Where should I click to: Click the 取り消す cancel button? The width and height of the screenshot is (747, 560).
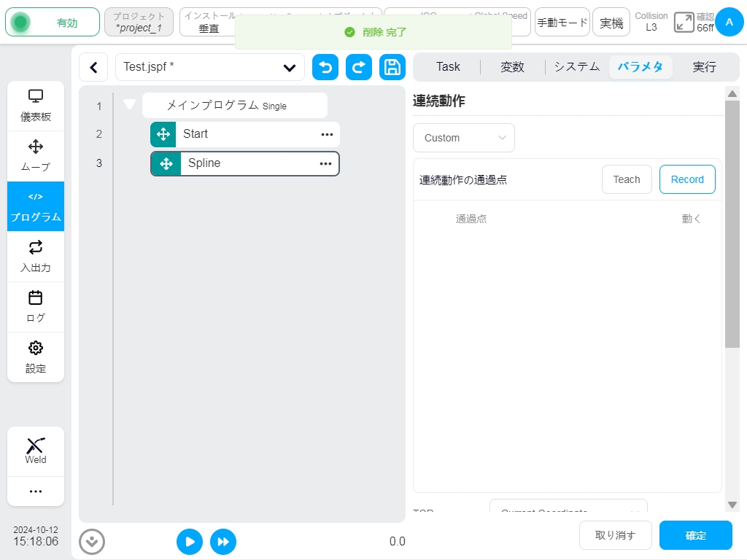616,535
